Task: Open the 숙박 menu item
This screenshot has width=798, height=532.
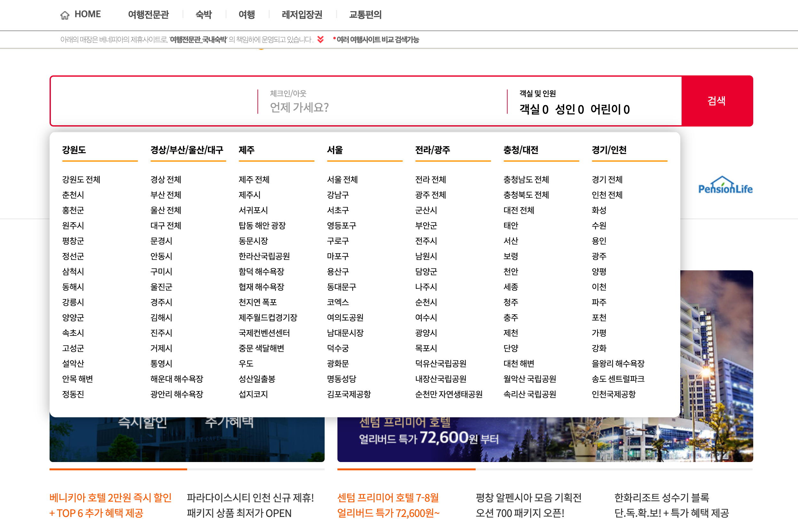Action: (x=203, y=15)
